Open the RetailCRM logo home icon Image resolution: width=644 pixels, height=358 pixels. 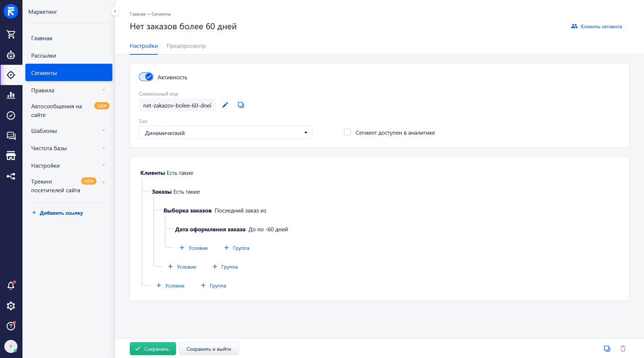coord(11,11)
